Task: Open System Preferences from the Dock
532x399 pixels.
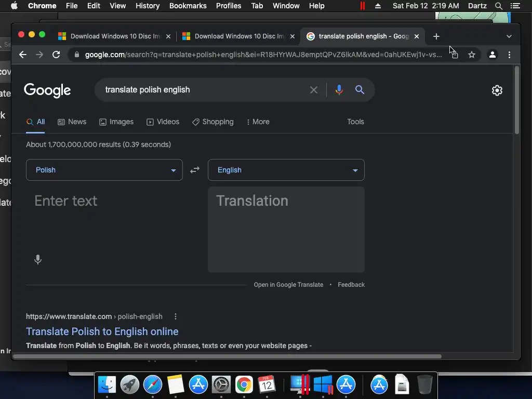Action: (221, 385)
